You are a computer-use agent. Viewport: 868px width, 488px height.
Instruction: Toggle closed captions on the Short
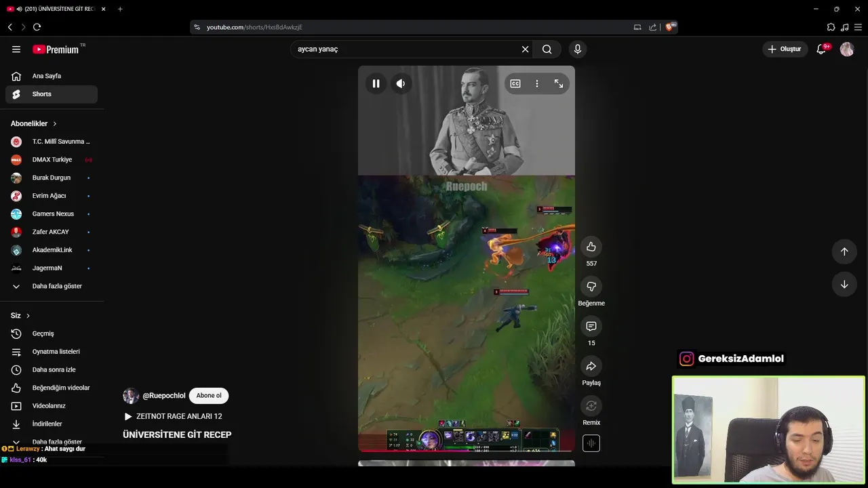point(515,83)
